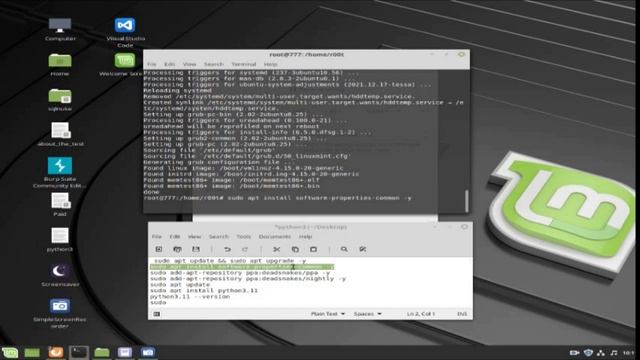Open File menu in text editor

pyautogui.click(x=157, y=236)
